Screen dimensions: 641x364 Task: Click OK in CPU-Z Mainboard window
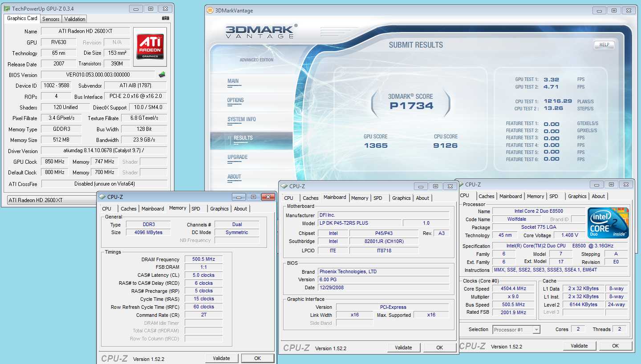pos(439,348)
